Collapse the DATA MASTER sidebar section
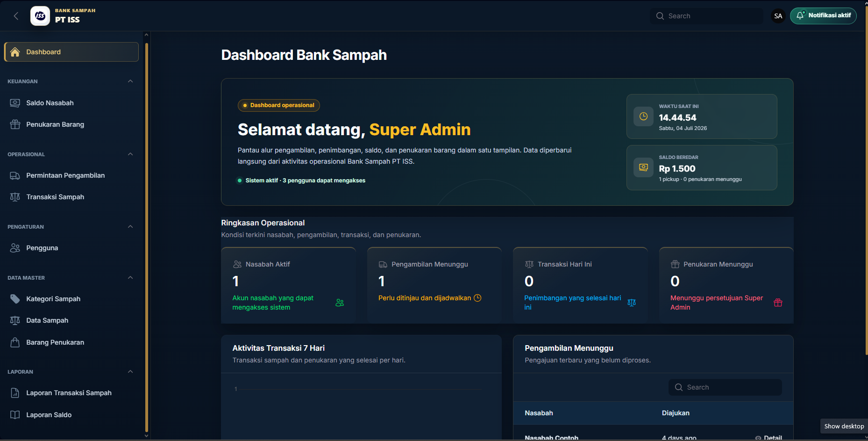 (130, 278)
